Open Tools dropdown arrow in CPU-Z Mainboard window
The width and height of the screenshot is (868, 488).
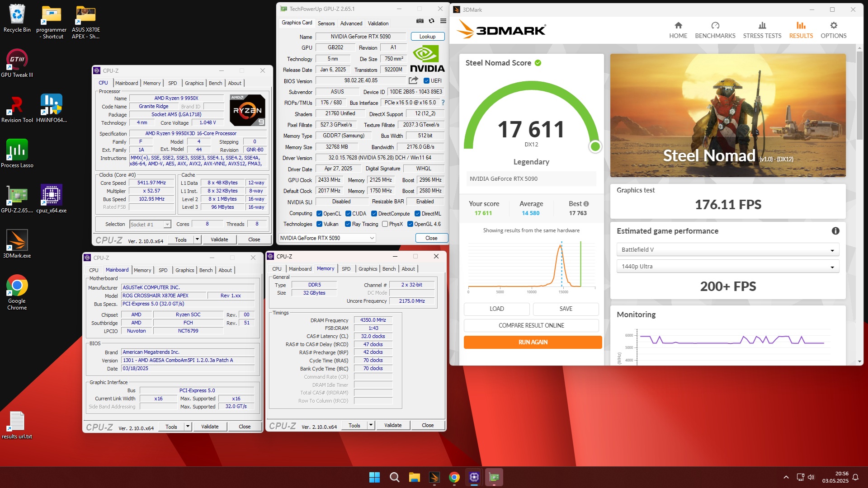[188, 427]
